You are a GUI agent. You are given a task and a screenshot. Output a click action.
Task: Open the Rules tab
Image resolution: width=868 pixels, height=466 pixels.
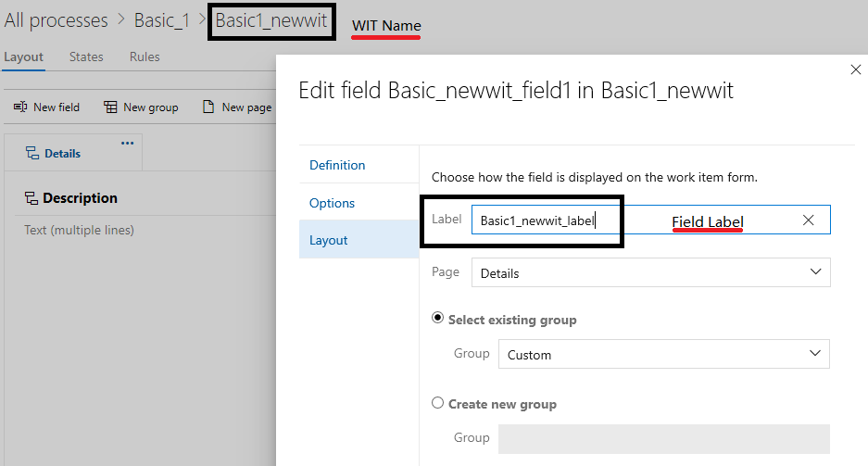pos(145,57)
